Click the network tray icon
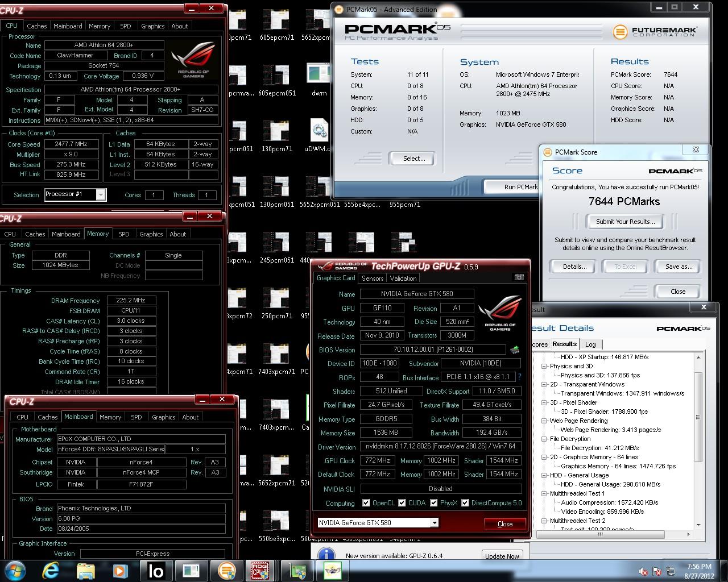The image size is (728, 582). (x=671, y=571)
